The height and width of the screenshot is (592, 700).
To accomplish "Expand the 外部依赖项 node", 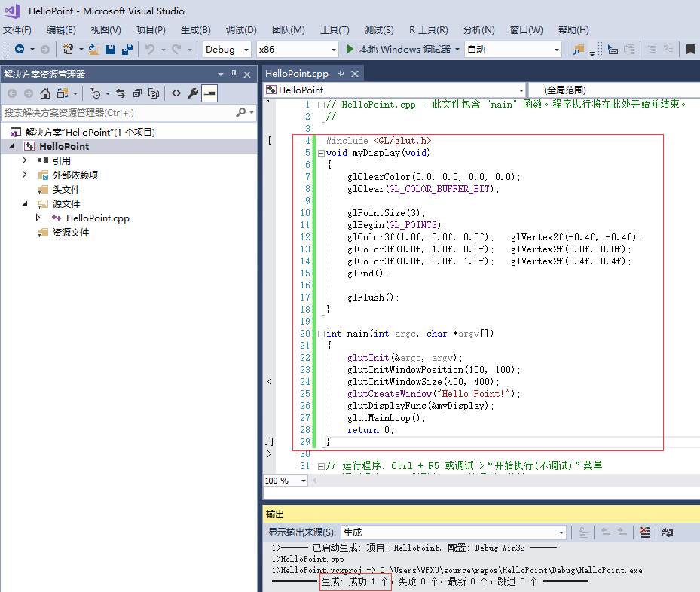I will [25, 175].
